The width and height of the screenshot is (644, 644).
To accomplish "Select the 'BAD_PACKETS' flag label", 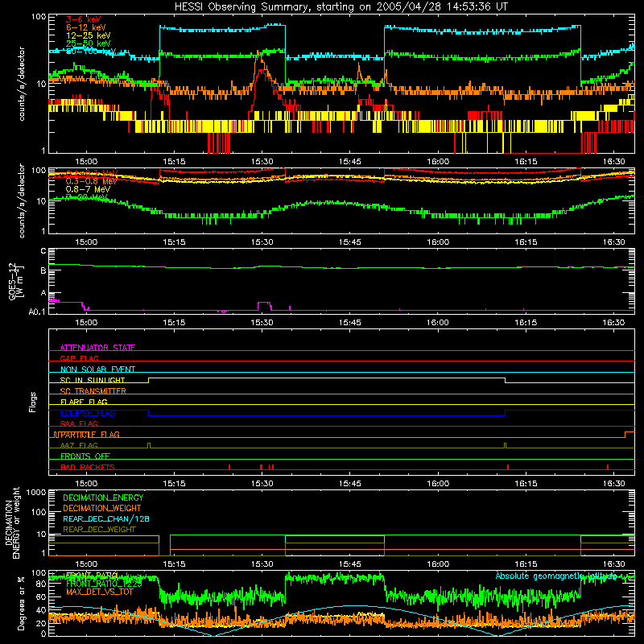I will [x=88, y=467].
